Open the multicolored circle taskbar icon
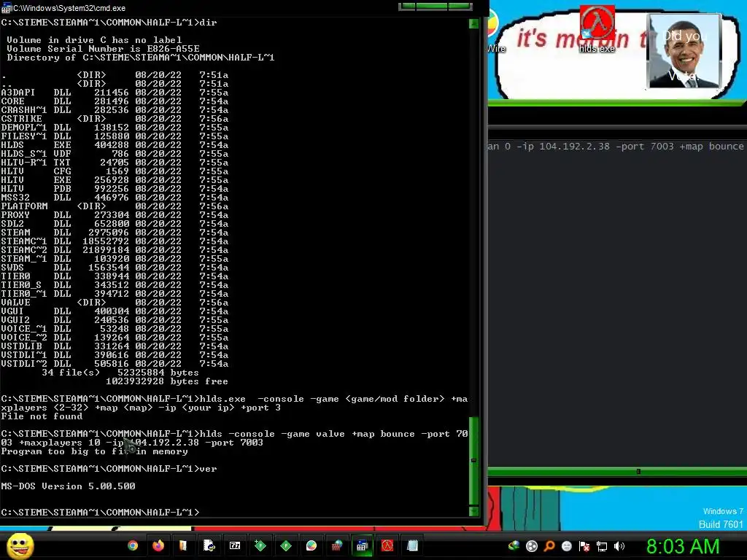The image size is (747, 560). point(311,545)
